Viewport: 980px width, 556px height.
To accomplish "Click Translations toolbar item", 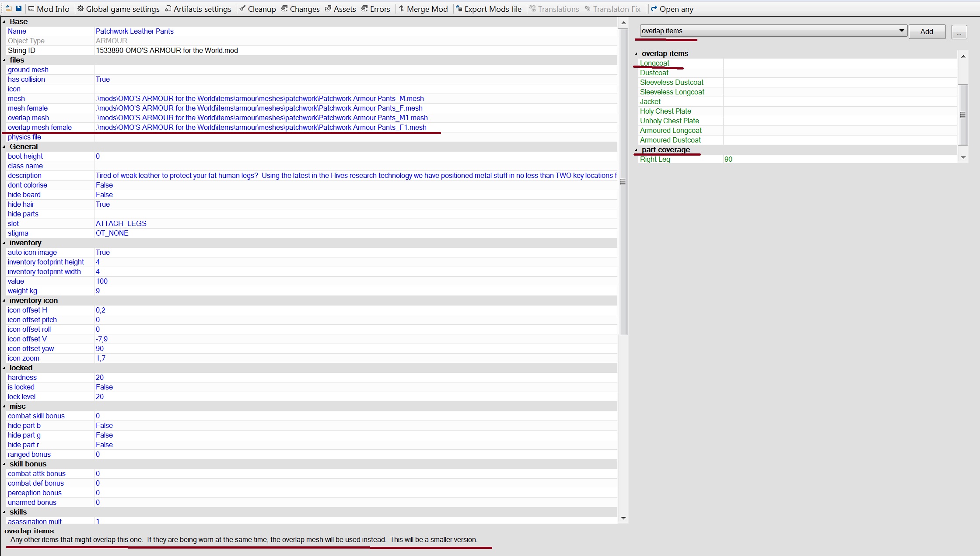I will 554,9.
